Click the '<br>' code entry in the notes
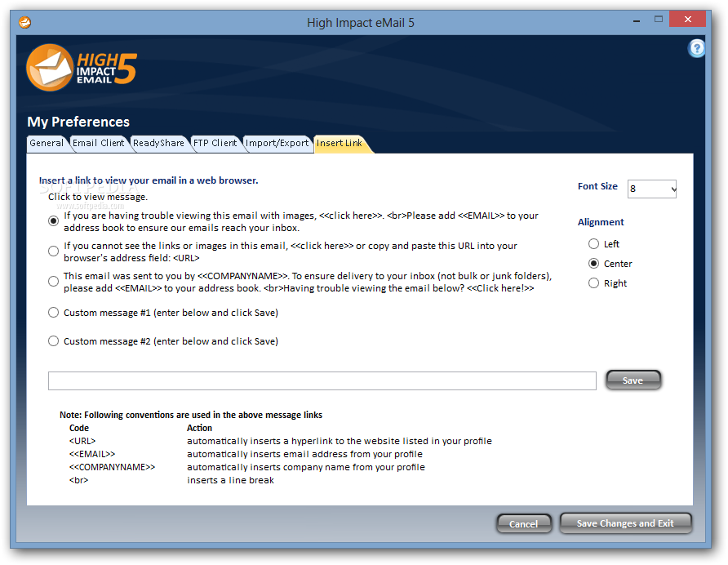The width and height of the screenshot is (728, 565). pyautogui.click(x=78, y=480)
